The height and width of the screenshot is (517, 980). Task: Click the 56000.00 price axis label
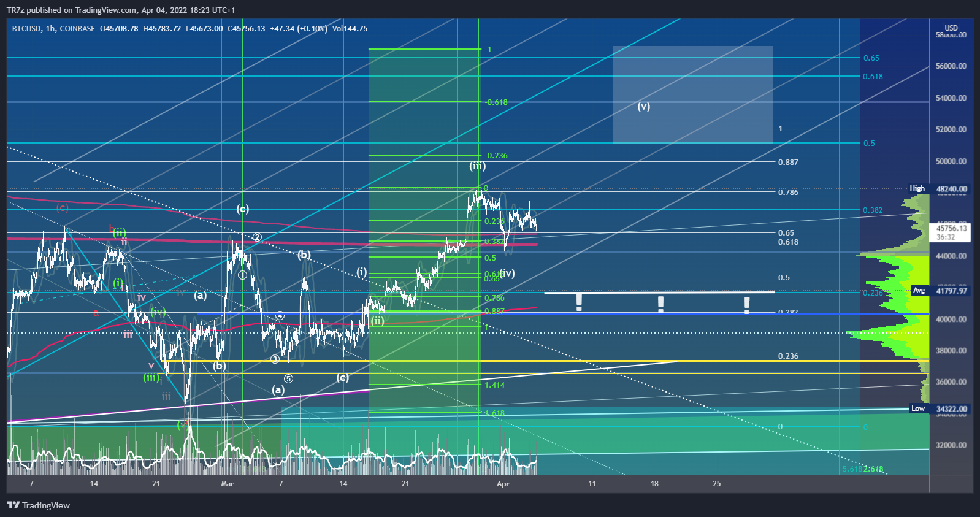(951, 66)
